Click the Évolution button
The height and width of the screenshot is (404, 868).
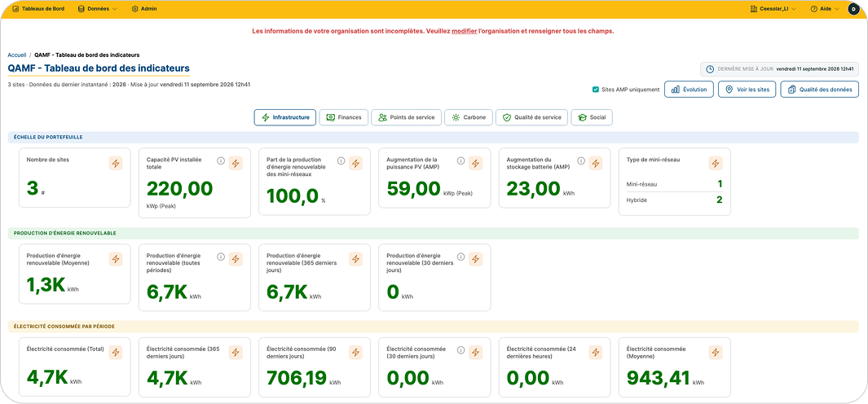point(689,89)
